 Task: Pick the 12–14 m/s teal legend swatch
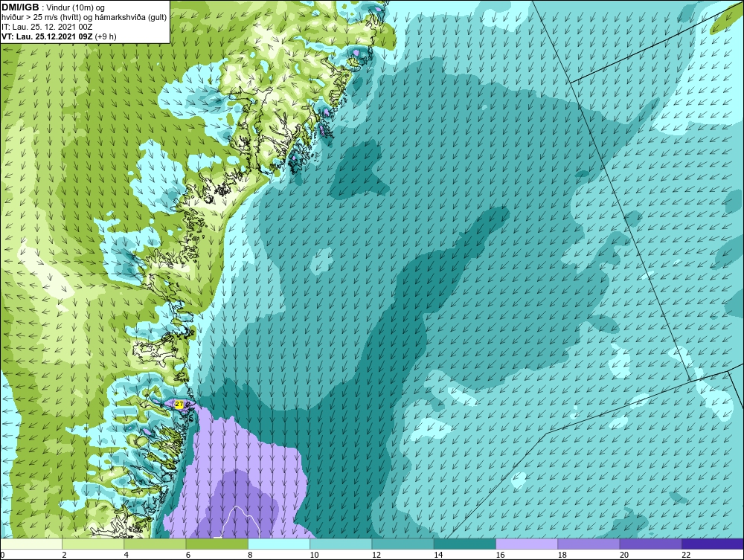(403, 544)
